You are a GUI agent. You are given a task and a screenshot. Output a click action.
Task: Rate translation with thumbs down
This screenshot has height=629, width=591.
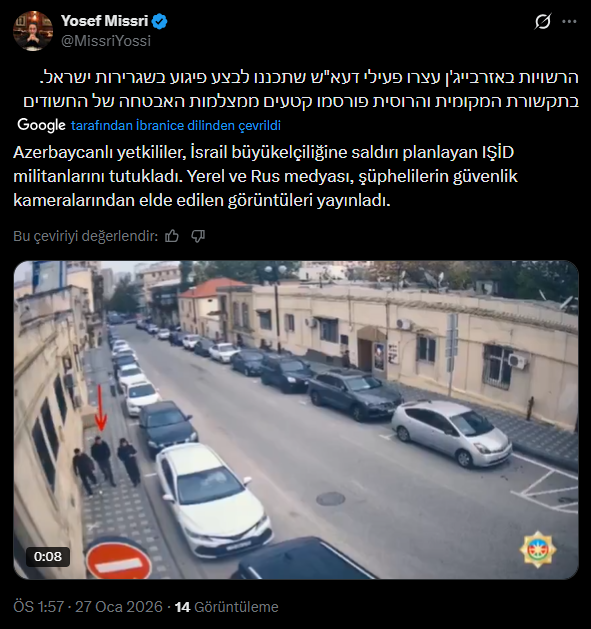pyautogui.click(x=198, y=236)
